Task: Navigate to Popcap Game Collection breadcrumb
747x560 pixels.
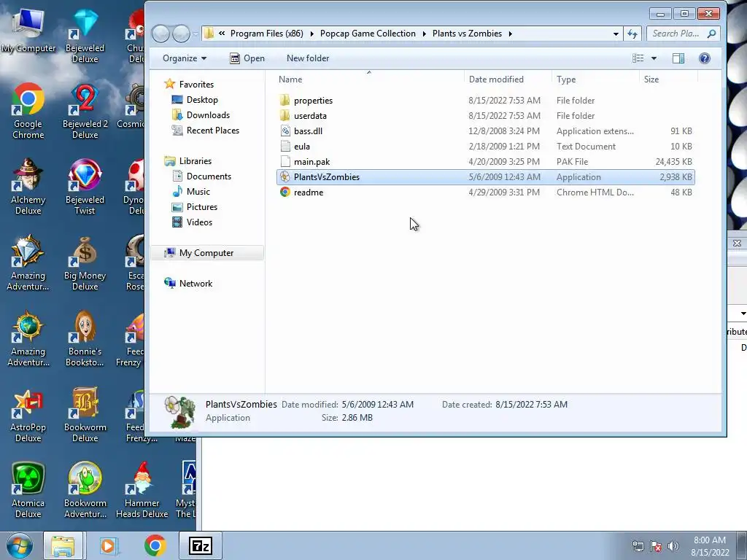Action: pos(368,34)
